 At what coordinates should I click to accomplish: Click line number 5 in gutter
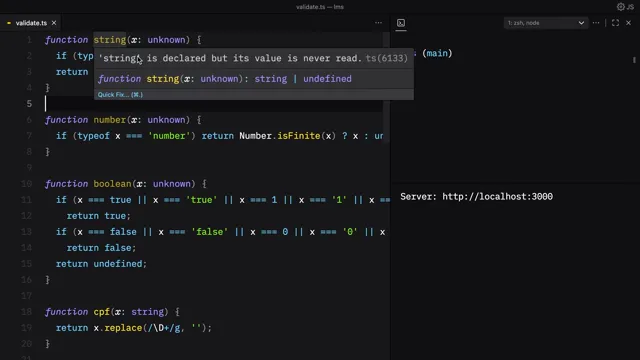click(29, 104)
